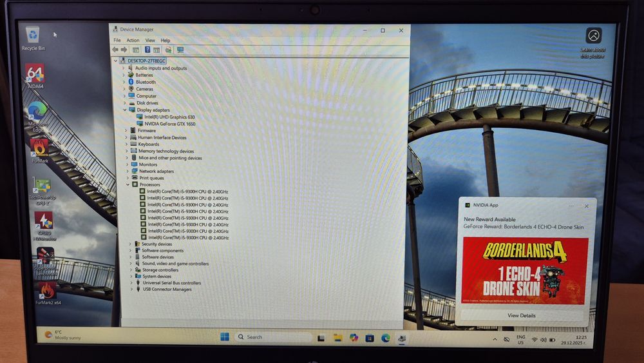Select the Keyboards category label
Image resolution: width=644 pixels, height=363 pixels.
pyautogui.click(x=149, y=144)
